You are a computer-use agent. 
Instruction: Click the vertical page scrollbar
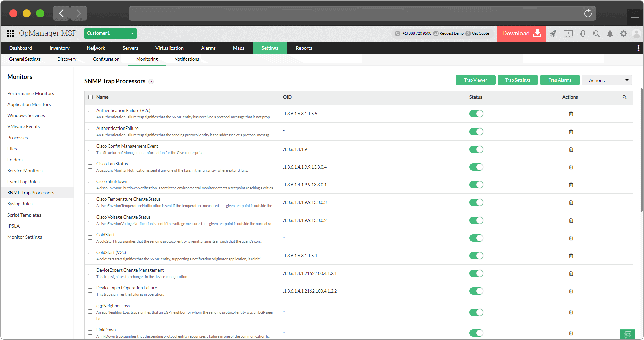tap(641, 150)
